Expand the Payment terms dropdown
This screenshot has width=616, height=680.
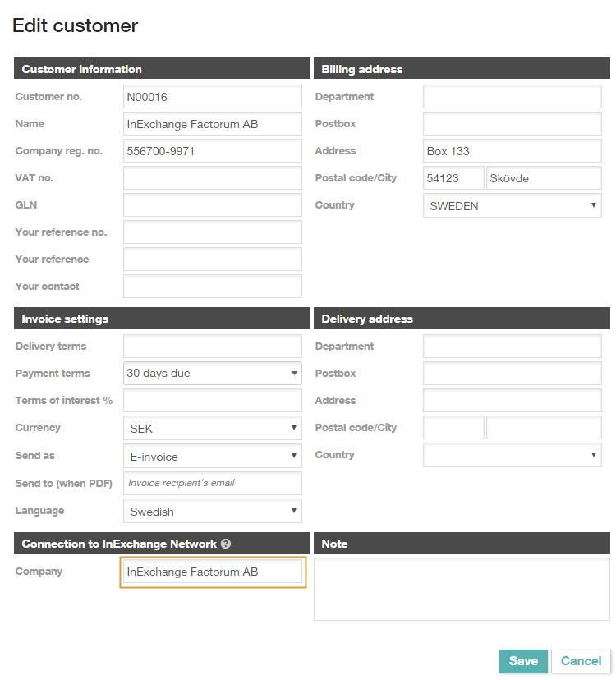coord(213,374)
